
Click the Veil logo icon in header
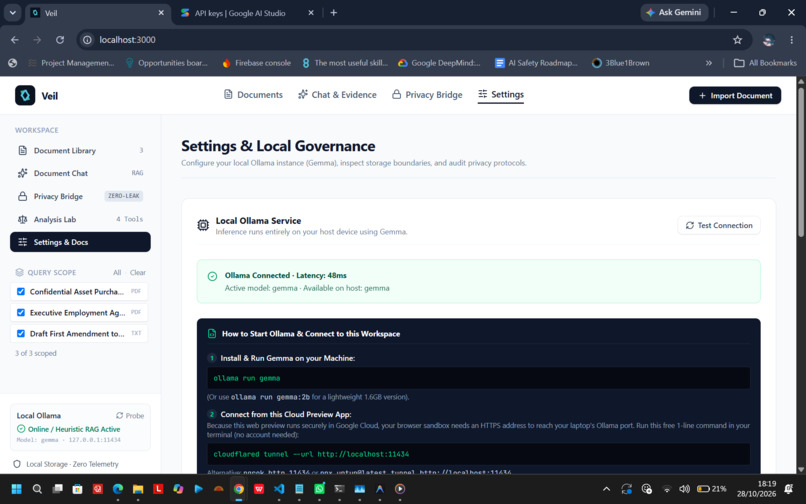(25, 95)
